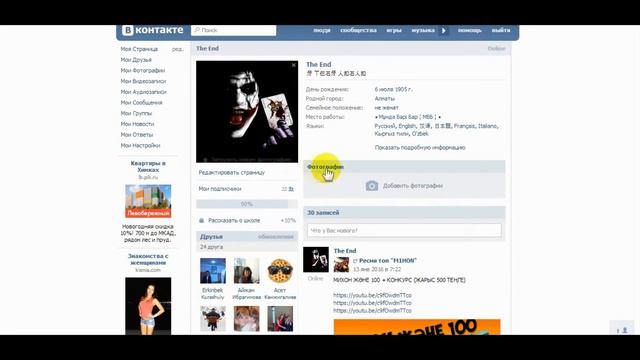Open Мои Видеозаписи

click(143, 81)
